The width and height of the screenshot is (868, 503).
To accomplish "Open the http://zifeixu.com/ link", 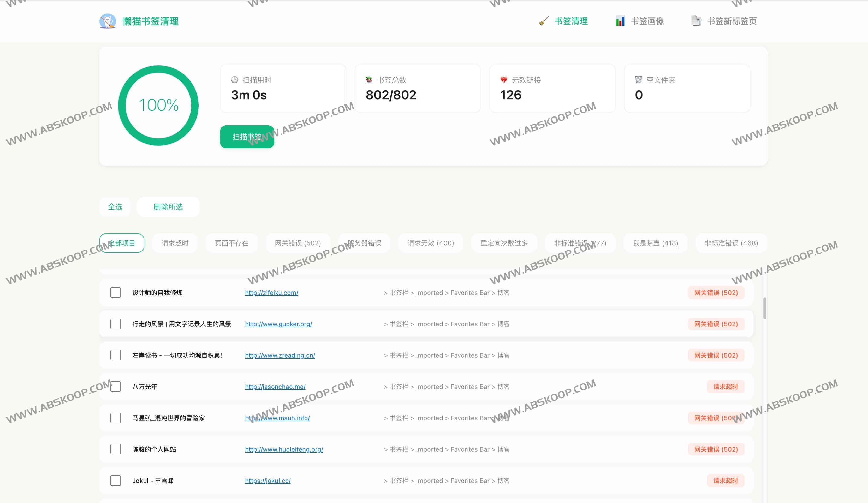I will [x=271, y=293].
